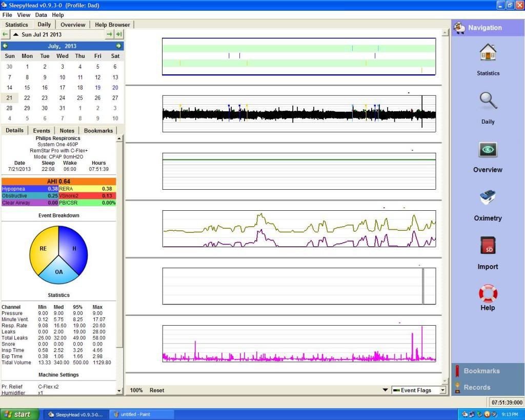Select July 20 in the calendar

115,87
